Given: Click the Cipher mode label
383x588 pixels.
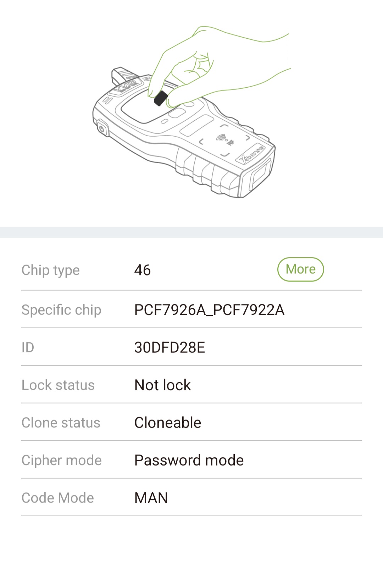Looking at the screenshot, I should (x=62, y=460).
